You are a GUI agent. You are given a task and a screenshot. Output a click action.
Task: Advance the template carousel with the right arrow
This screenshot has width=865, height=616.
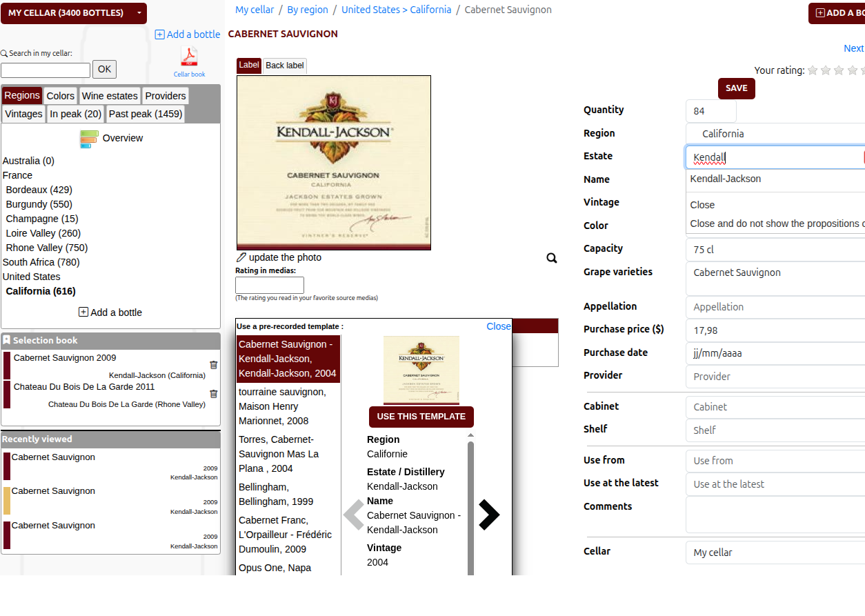click(488, 515)
